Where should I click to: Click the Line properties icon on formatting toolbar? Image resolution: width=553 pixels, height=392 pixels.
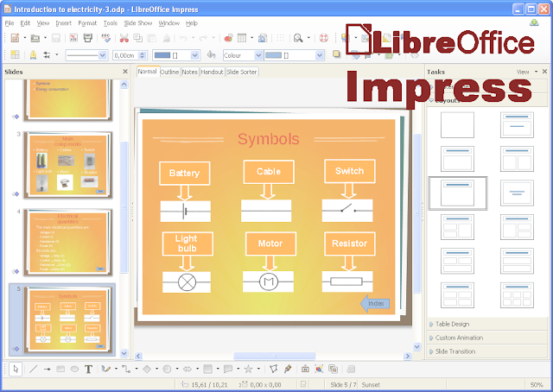pos(33,55)
